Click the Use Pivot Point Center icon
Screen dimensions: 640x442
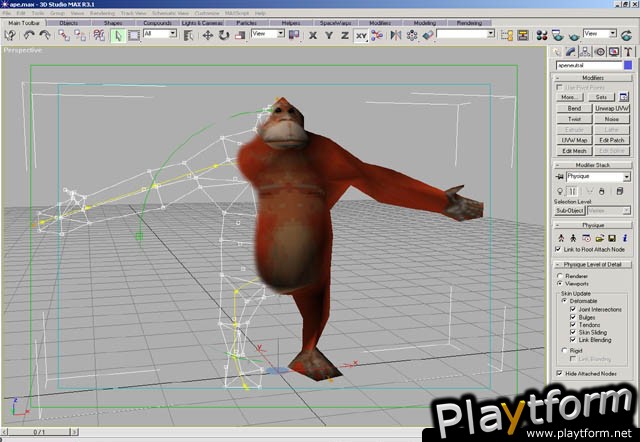point(294,36)
